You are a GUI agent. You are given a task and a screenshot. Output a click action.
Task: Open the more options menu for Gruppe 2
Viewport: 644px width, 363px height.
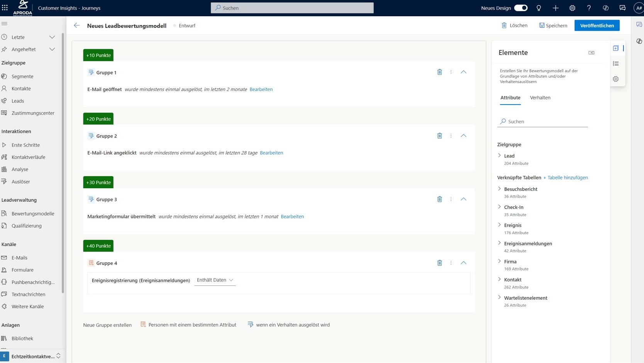451,136
